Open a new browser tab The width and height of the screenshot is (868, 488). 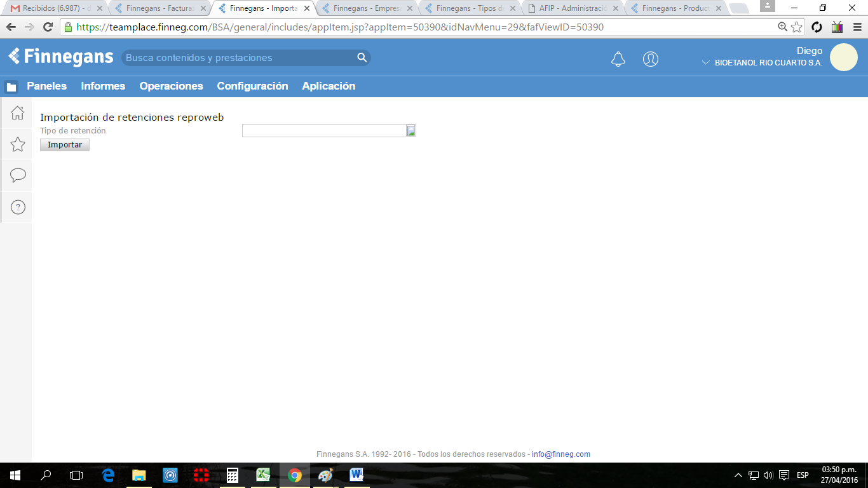[x=738, y=8]
